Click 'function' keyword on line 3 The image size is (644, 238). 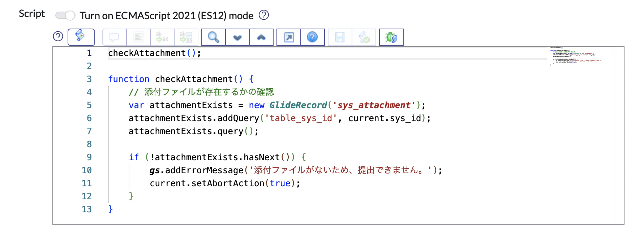pyautogui.click(x=129, y=79)
